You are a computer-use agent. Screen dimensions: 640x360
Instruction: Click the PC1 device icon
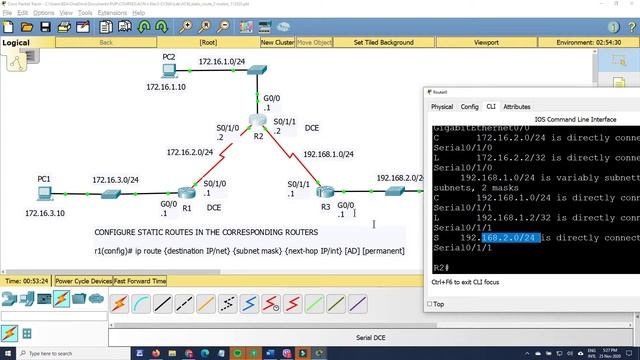(x=44, y=193)
